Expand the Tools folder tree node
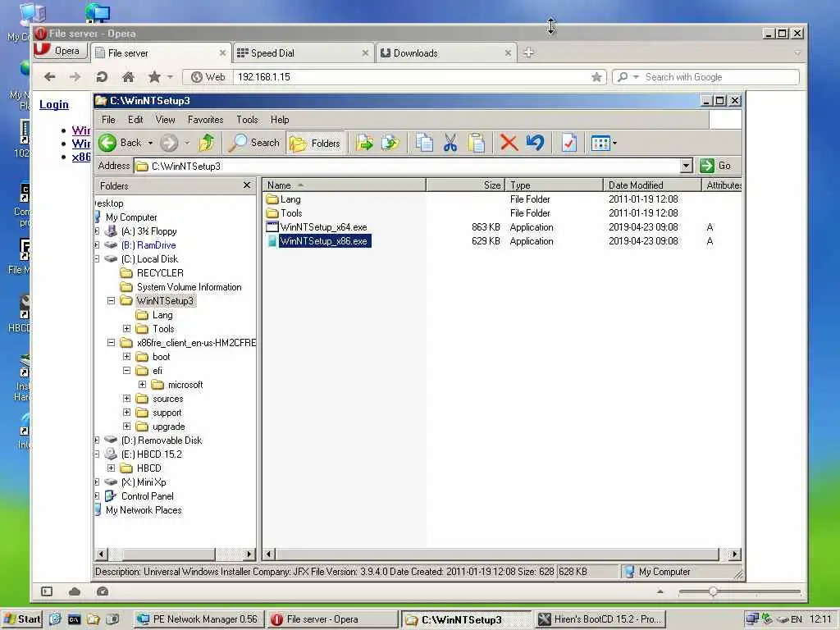 pos(126,329)
